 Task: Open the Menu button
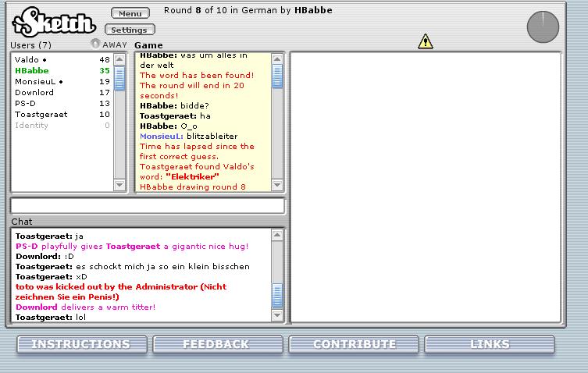pyautogui.click(x=130, y=13)
